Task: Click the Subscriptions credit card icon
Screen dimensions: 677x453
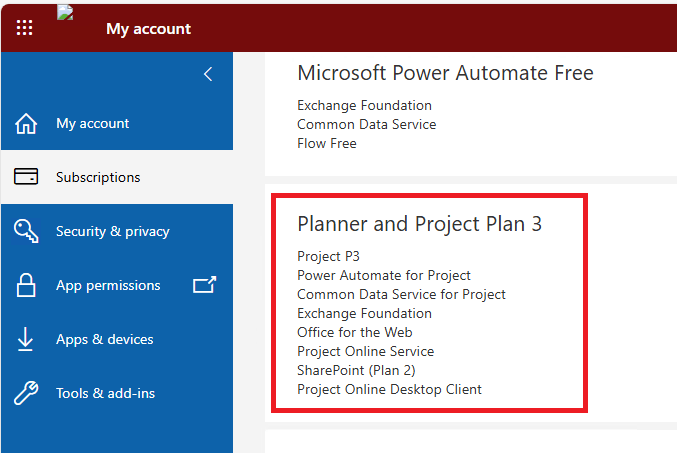Action: (x=26, y=177)
